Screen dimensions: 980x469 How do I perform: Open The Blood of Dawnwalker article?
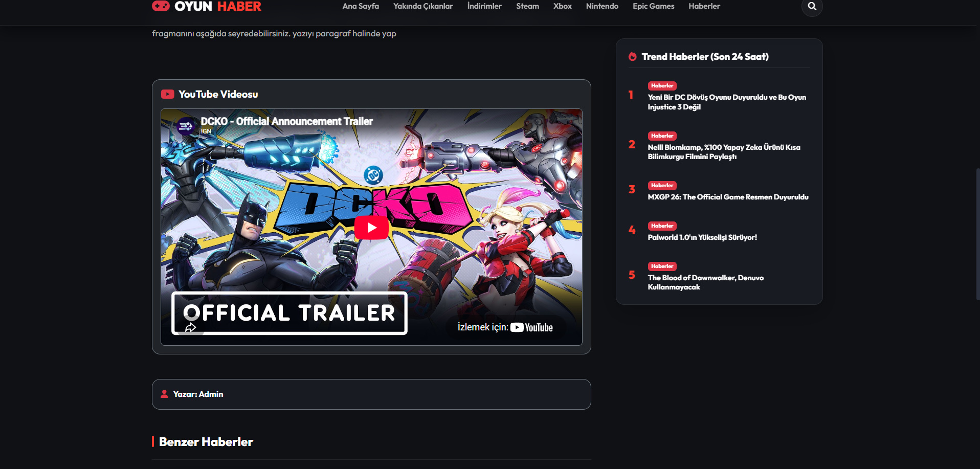(705, 282)
